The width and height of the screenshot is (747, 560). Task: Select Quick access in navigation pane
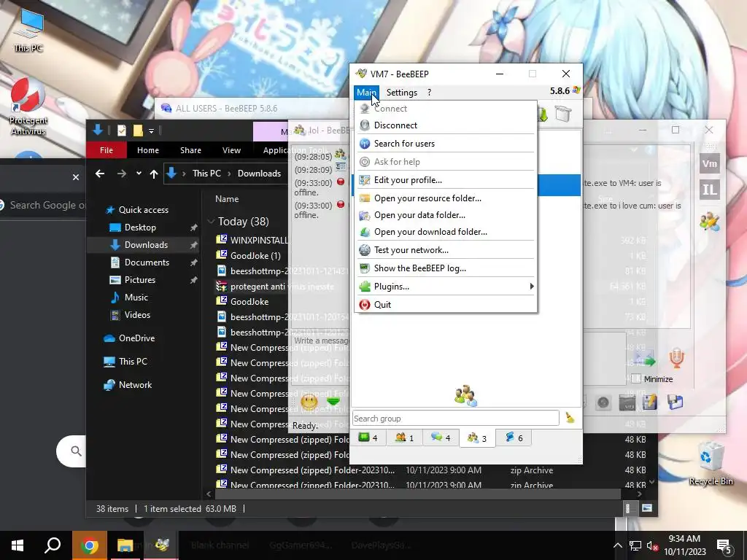144,209
